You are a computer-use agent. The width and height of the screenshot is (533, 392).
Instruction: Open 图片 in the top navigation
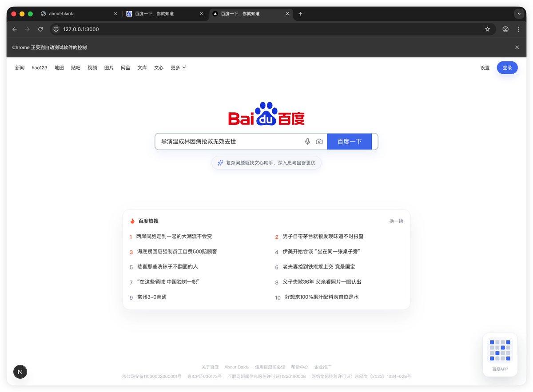click(109, 68)
